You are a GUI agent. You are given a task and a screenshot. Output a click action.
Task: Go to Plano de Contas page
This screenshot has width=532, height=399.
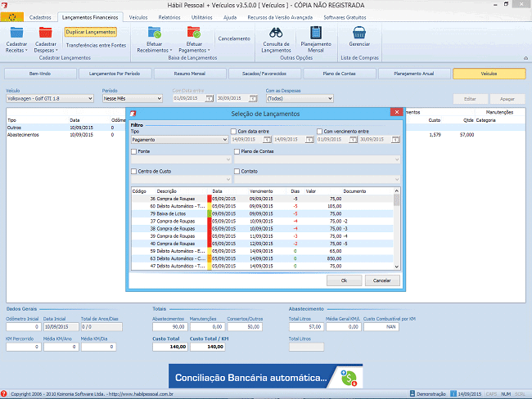click(x=340, y=74)
